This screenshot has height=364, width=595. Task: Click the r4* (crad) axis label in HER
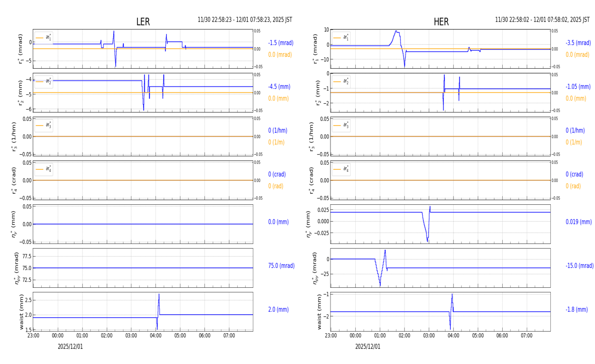[x=312, y=180]
